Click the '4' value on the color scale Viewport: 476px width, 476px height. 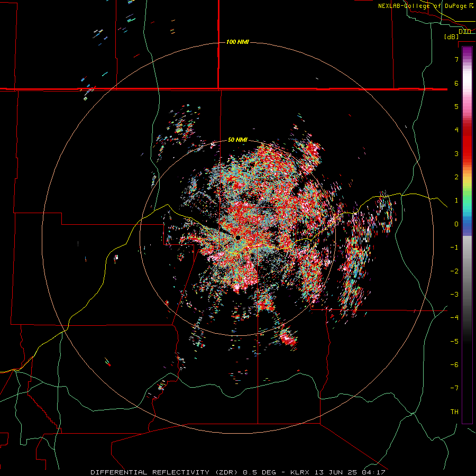click(x=456, y=130)
